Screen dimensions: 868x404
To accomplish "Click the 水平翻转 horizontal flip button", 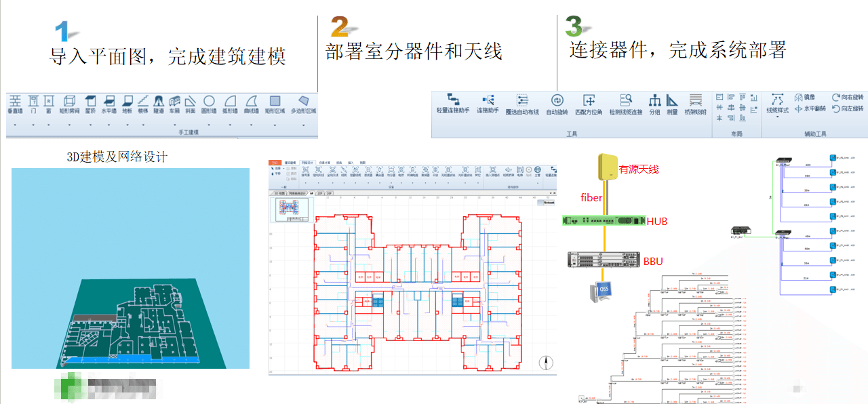I will tap(809, 108).
